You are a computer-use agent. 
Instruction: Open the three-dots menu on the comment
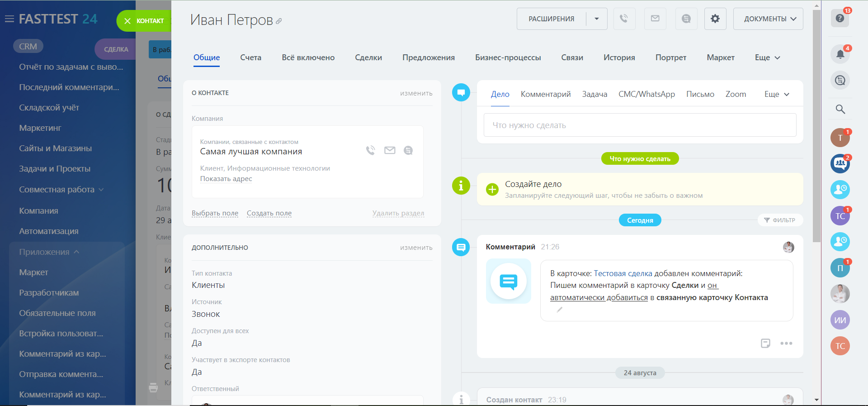786,343
